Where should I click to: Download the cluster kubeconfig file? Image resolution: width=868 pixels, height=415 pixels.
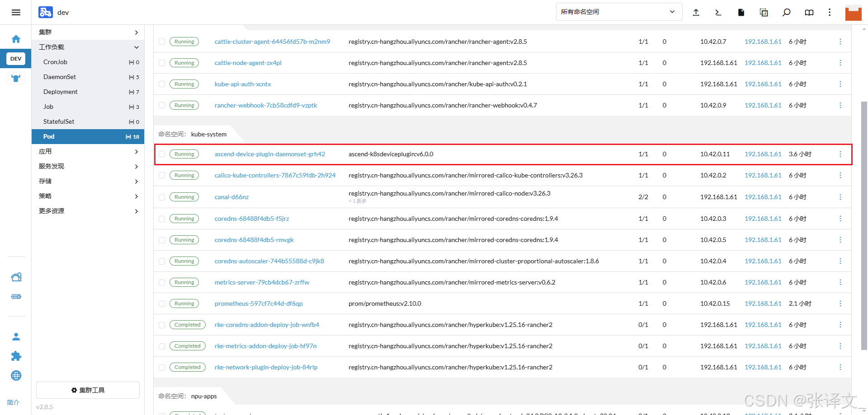[x=741, y=12]
